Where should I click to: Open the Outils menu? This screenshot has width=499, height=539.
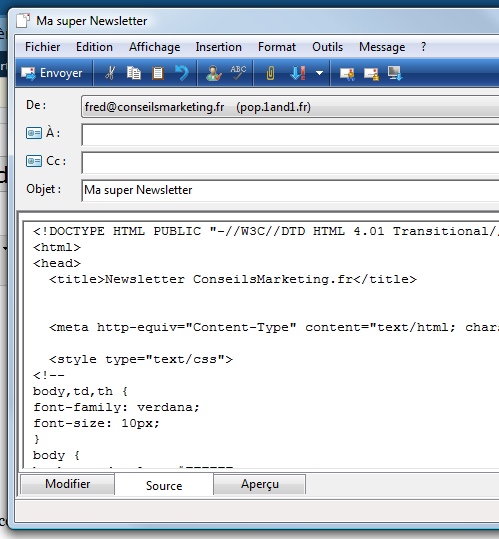click(x=327, y=47)
